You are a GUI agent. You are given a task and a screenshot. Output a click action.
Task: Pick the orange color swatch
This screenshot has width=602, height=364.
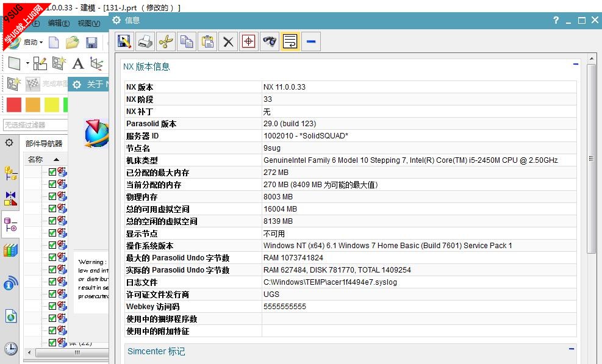33,105
